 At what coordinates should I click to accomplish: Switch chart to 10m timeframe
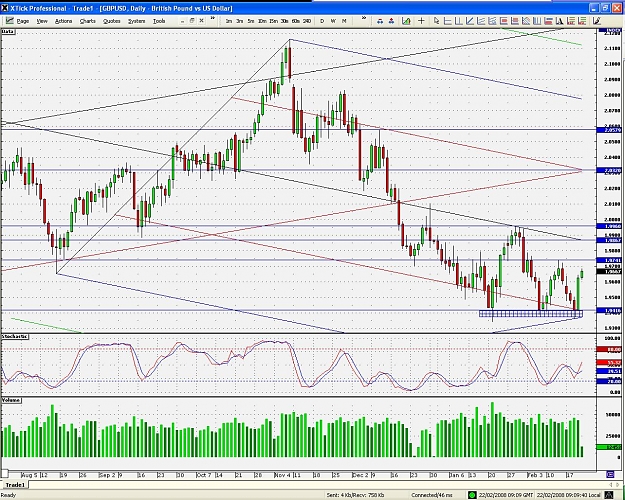tap(262, 21)
